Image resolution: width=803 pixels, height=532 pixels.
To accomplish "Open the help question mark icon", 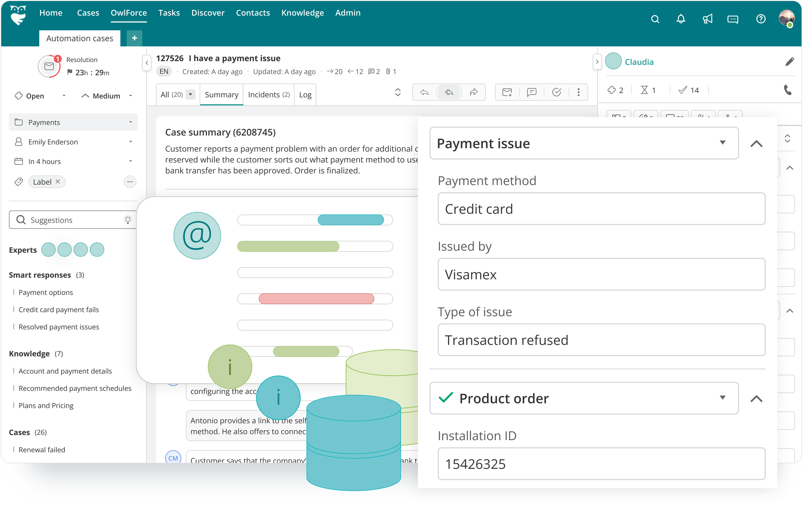I will point(761,19).
